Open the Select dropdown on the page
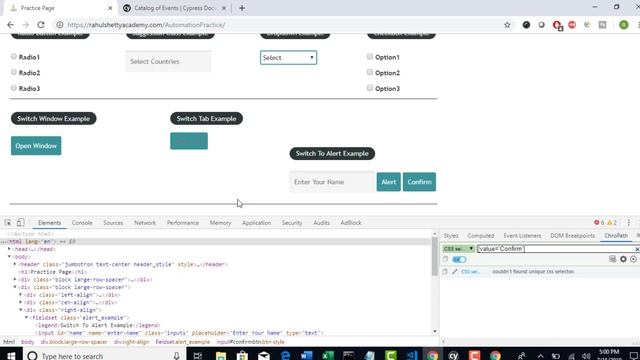 [288, 58]
